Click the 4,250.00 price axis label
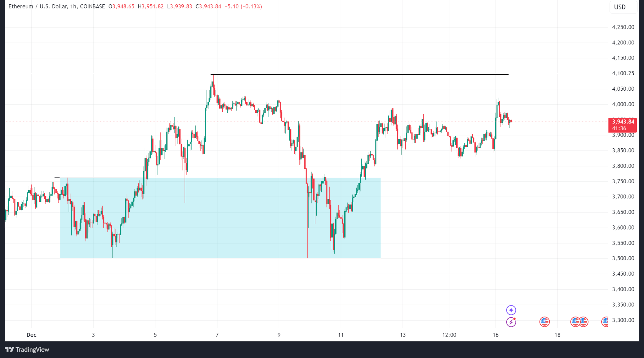The image size is (644, 358). [x=623, y=27]
